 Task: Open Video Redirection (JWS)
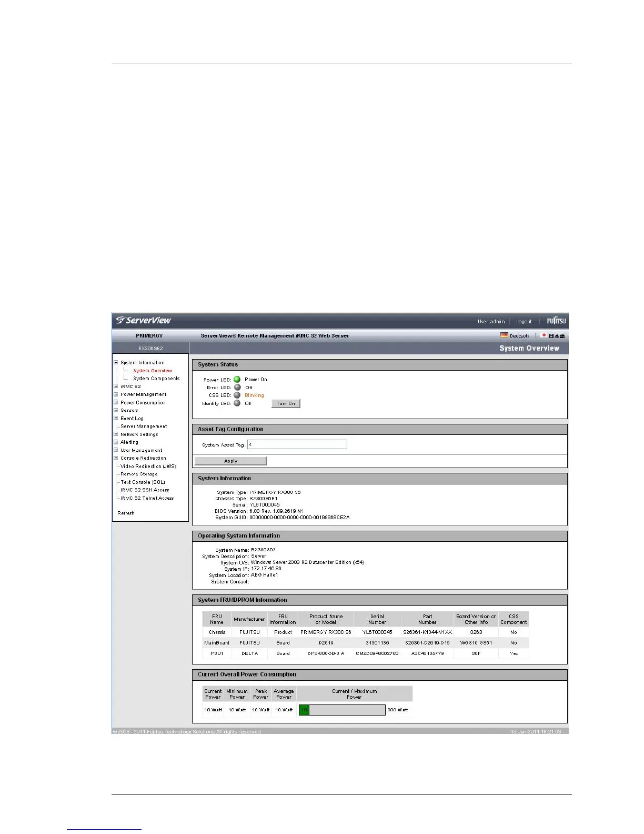point(148,466)
